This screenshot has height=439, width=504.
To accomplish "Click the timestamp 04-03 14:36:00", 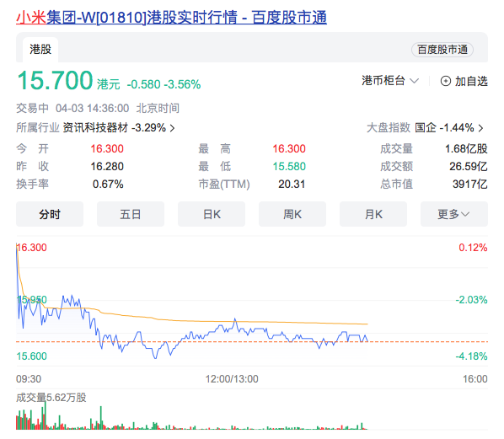I will pos(92,109).
